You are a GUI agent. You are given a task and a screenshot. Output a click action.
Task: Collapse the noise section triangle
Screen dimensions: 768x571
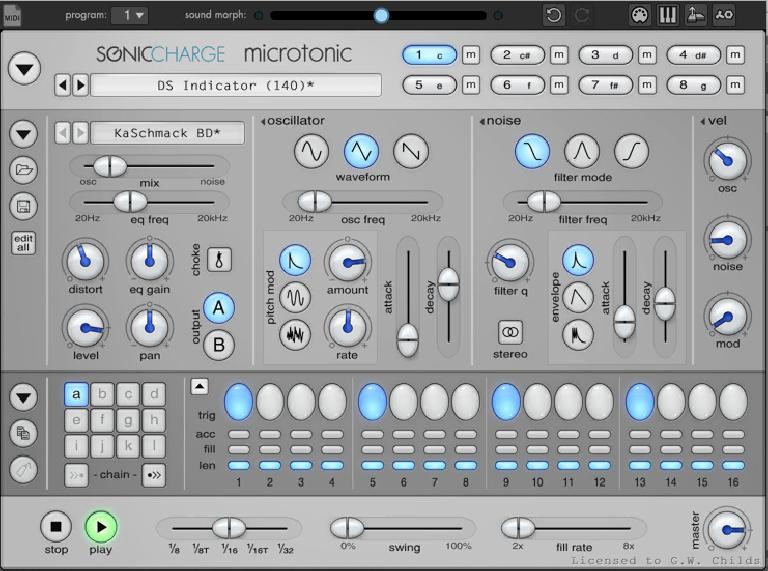482,121
